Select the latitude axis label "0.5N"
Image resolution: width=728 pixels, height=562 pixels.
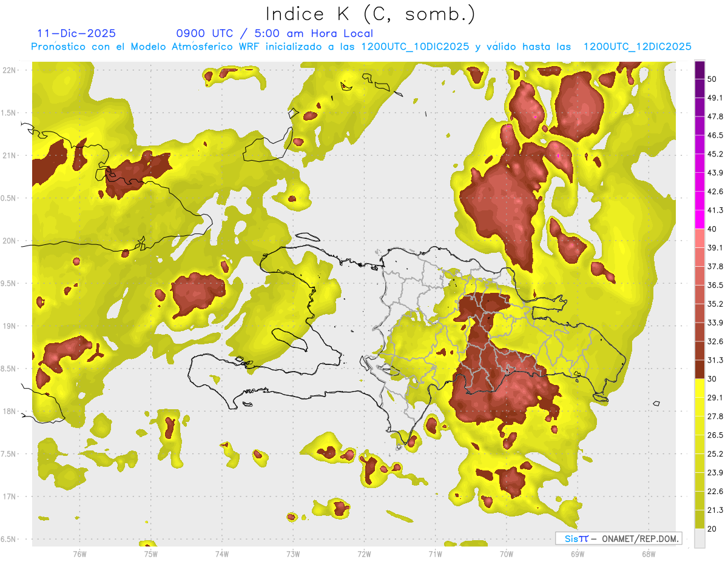tap(7, 198)
